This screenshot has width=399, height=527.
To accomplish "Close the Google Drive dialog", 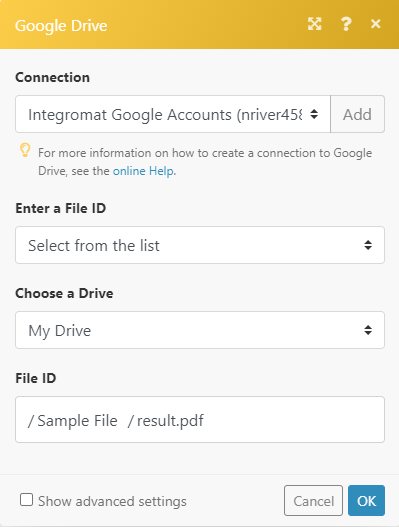I will click(x=375, y=24).
